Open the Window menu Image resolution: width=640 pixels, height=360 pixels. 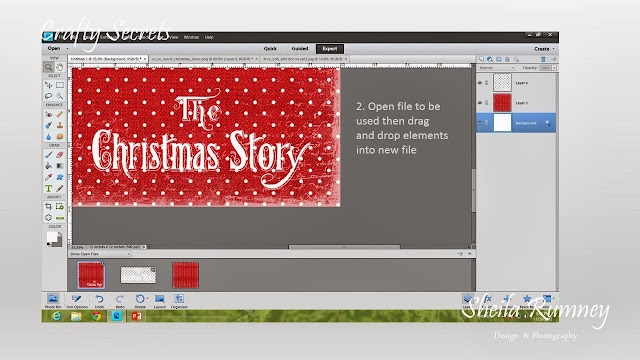(x=191, y=37)
